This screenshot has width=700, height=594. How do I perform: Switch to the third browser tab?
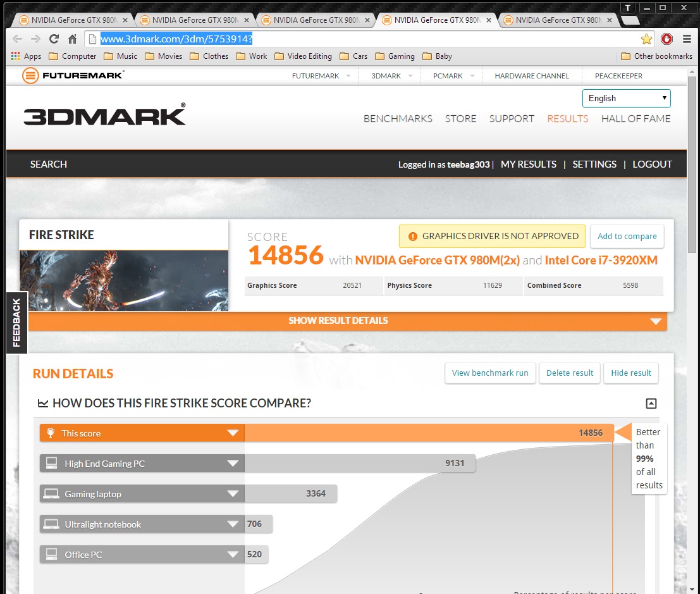[x=316, y=20]
